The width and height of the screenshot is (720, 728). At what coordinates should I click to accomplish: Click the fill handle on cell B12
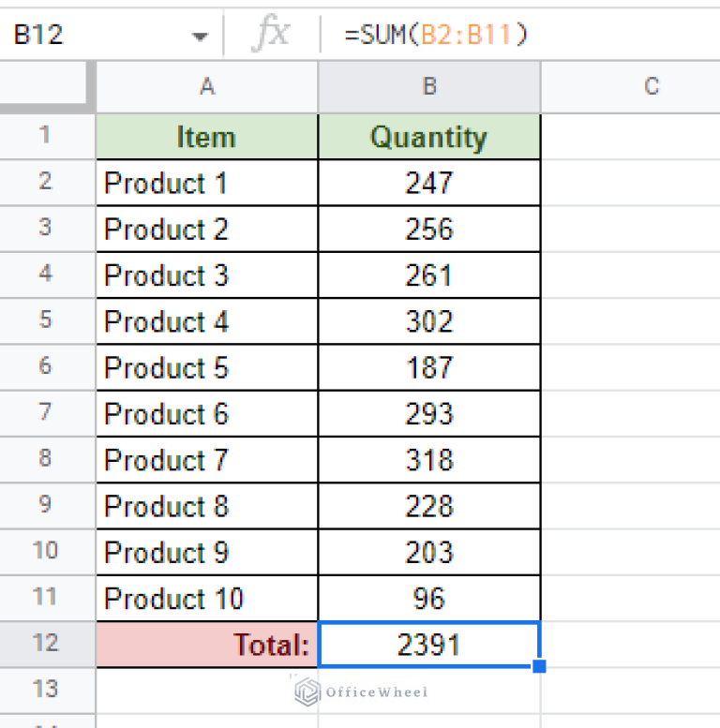click(x=539, y=666)
